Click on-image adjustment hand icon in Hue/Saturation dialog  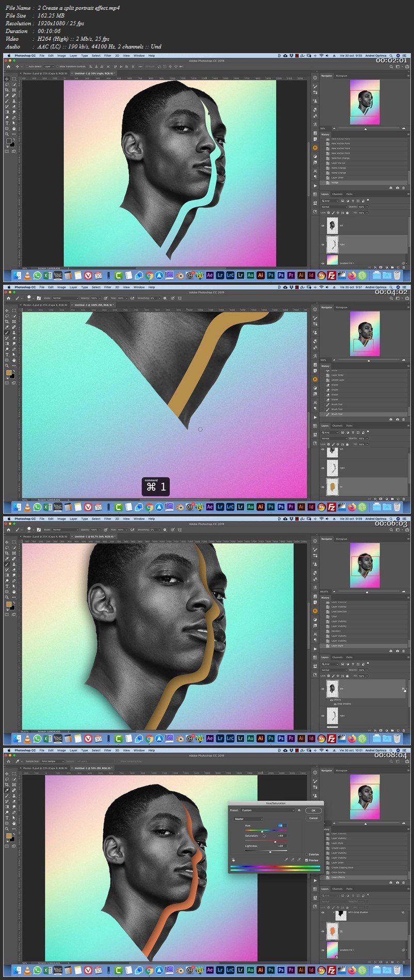pyautogui.click(x=233, y=859)
